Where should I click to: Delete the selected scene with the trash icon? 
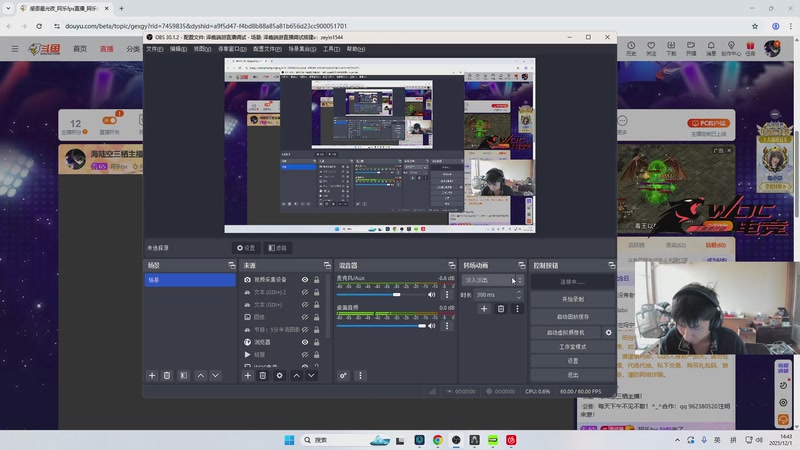click(x=167, y=376)
